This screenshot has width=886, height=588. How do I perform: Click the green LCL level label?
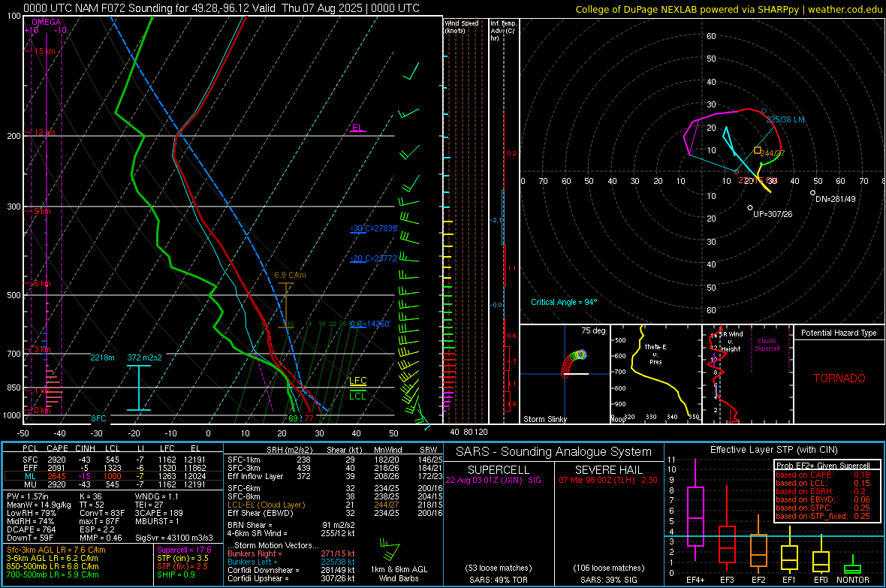click(x=357, y=396)
